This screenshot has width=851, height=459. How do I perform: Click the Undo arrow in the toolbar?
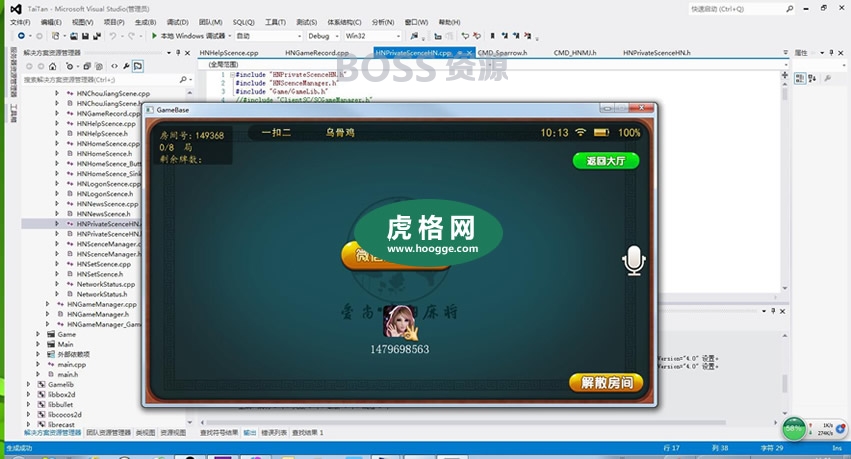click(x=112, y=36)
